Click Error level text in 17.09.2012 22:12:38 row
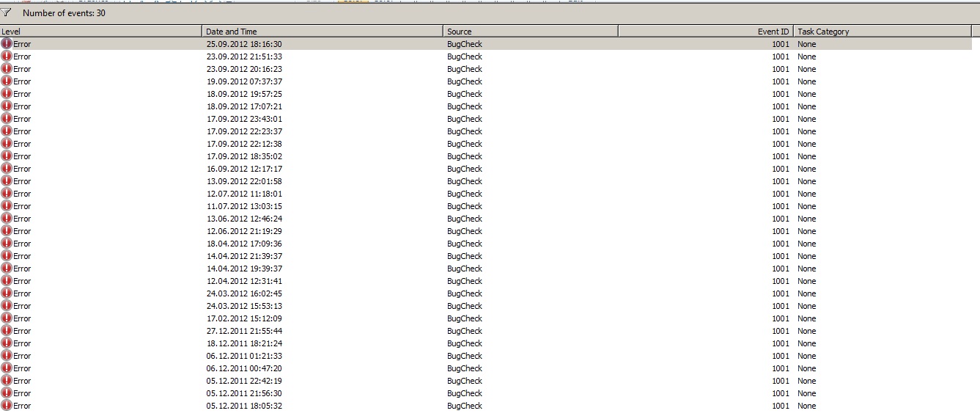The width and height of the screenshot is (980, 416). coord(22,144)
